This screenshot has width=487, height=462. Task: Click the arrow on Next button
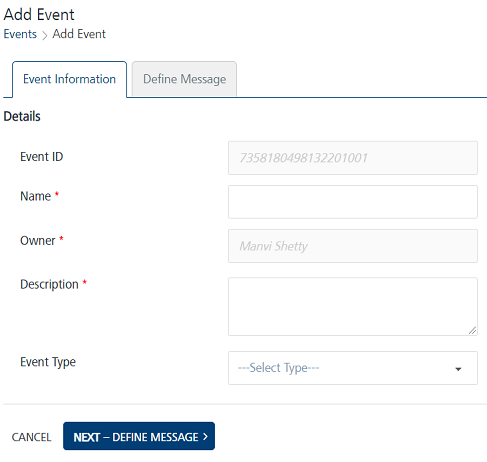[205, 437]
